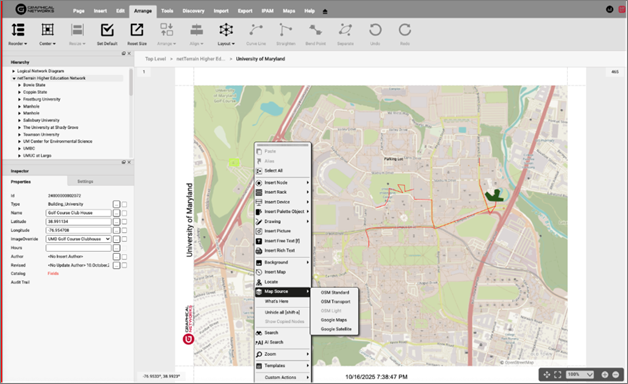Image resolution: width=628 pixels, height=384 pixels.
Task: Open the Reorder toolbar tool
Action: (18, 34)
